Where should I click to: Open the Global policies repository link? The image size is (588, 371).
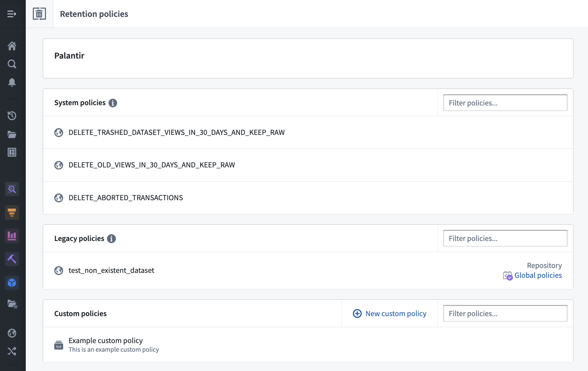point(538,275)
